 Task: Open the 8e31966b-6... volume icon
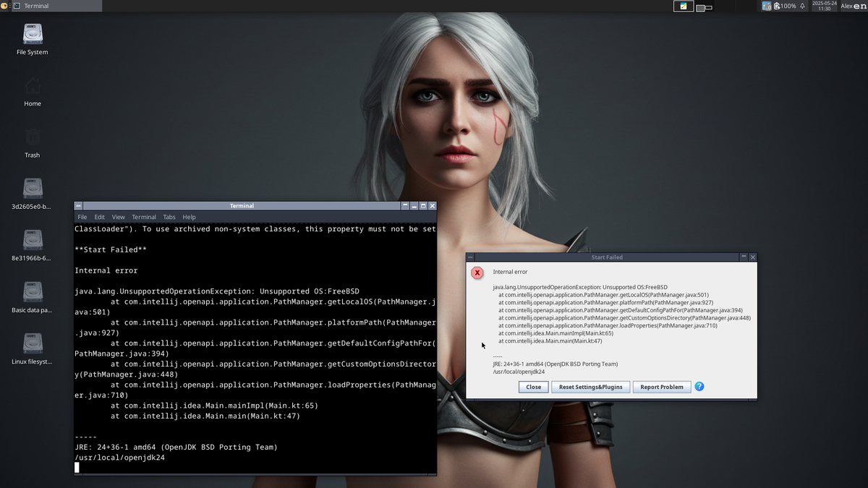coord(33,245)
